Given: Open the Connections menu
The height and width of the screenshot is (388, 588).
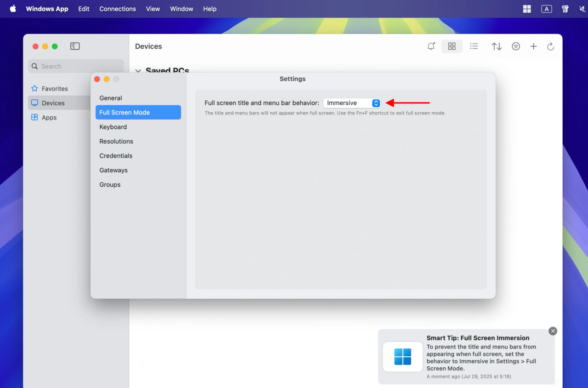Looking at the screenshot, I should tap(118, 9).
